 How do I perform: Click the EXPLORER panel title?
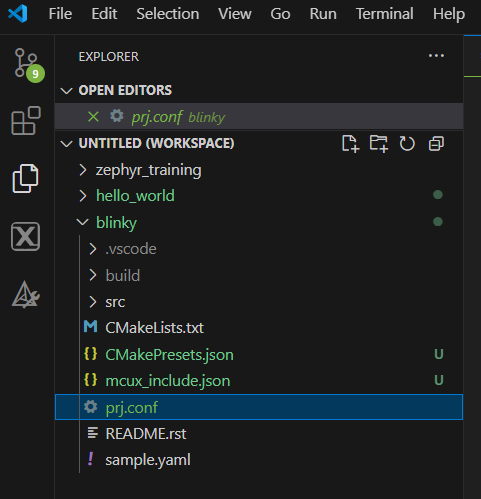pos(109,57)
